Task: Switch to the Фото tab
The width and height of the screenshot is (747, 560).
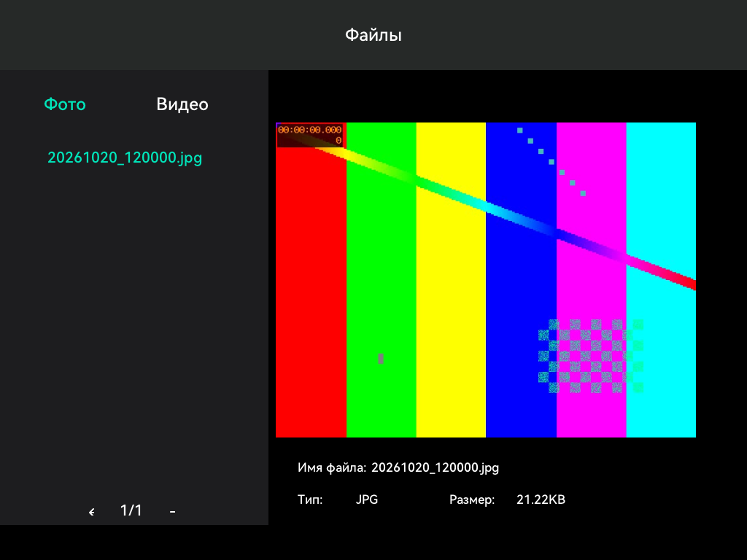Action: click(x=65, y=104)
